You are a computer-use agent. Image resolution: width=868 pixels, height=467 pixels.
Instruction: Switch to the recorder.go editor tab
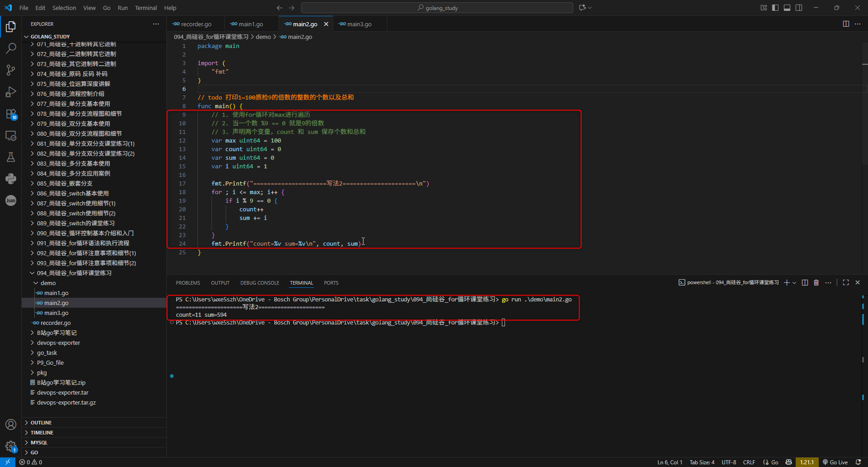(195, 24)
